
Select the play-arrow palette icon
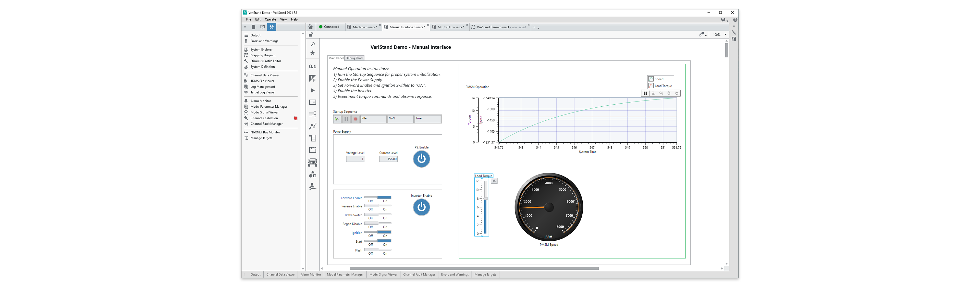tap(313, 91)
